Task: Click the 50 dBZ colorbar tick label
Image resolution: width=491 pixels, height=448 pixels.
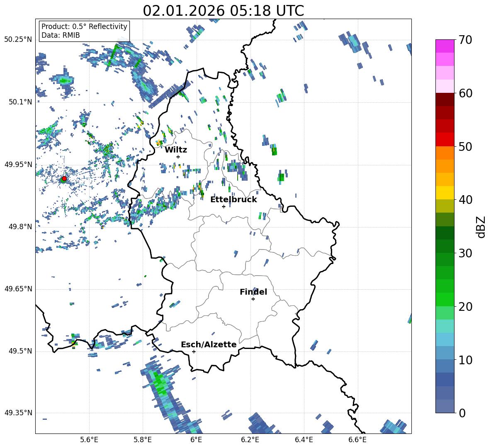Action: point(465,147)
